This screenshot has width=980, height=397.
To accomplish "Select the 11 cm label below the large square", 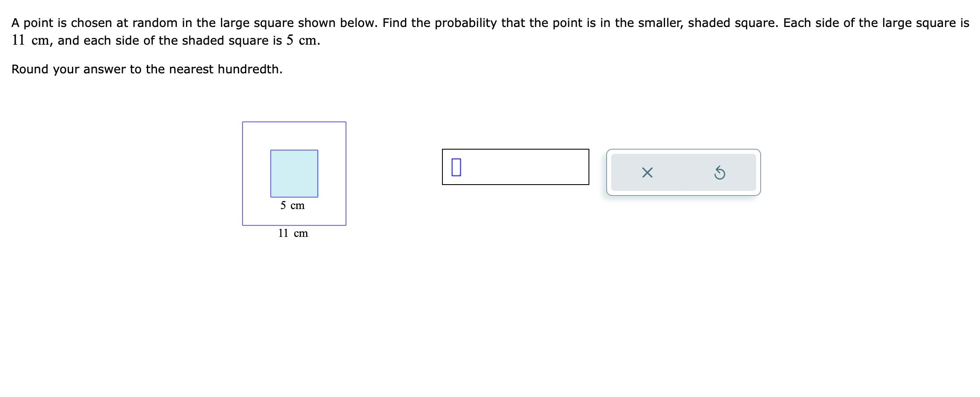I will click(x=293, y=233).
